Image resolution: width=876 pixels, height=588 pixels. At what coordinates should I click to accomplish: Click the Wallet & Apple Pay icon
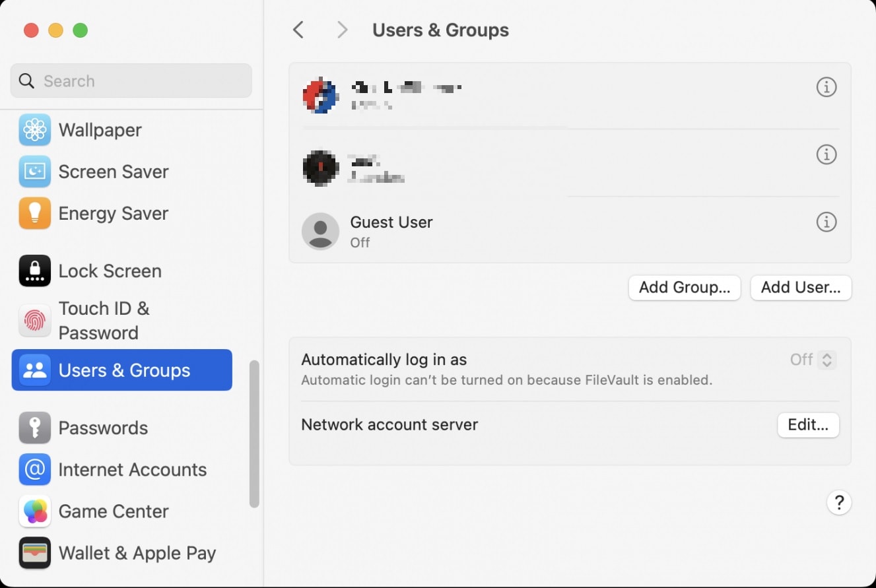[34, 552]
